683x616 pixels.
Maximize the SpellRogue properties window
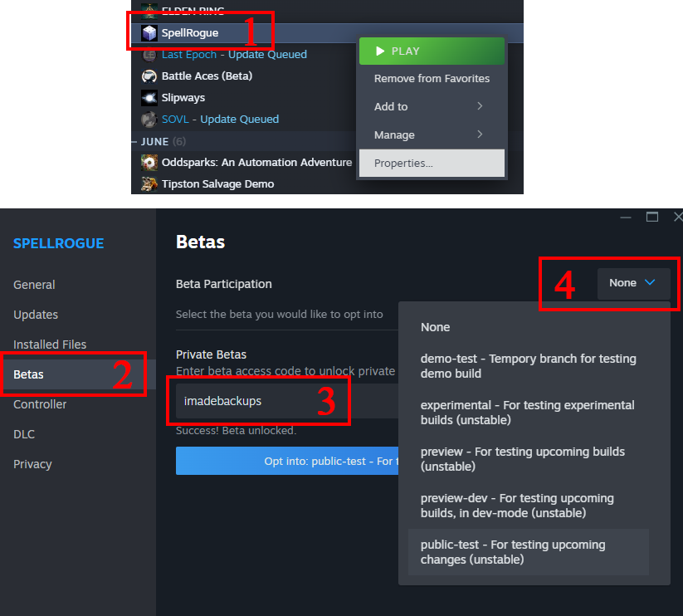pyautogui.click(x=652, y=217)
